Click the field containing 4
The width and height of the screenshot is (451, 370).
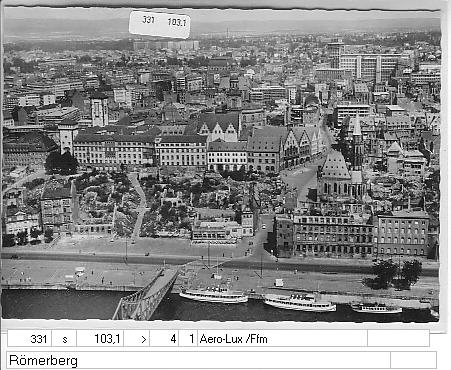[x=164, y=339]
